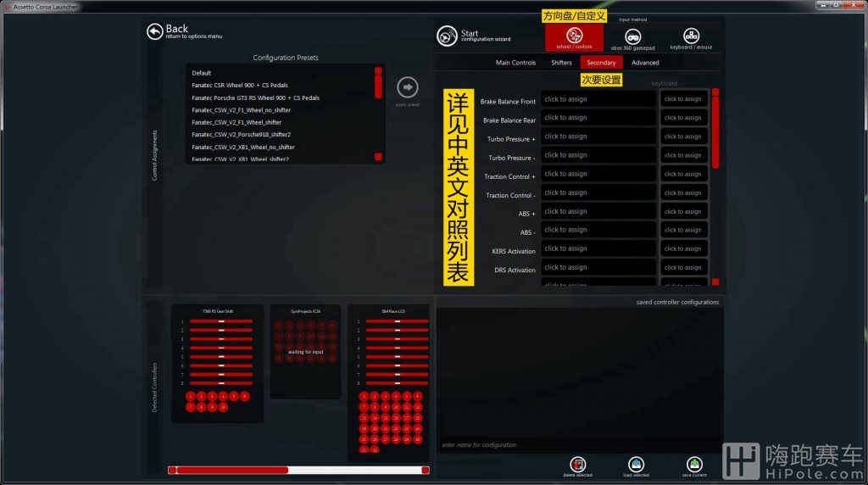Start the configuration wizard
868x485 pixels.
pyautogui.click(x=474, y=36)
